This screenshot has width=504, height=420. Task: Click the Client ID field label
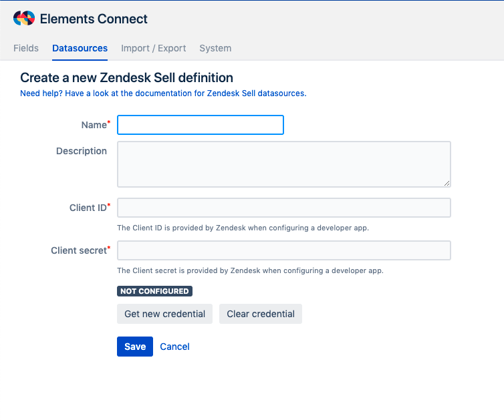(88, 208)
